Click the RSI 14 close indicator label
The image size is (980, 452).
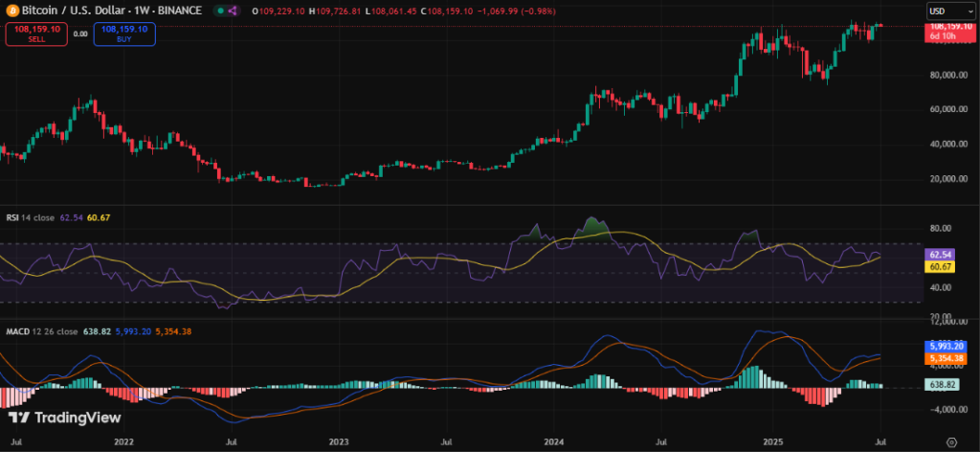[29, 217]
